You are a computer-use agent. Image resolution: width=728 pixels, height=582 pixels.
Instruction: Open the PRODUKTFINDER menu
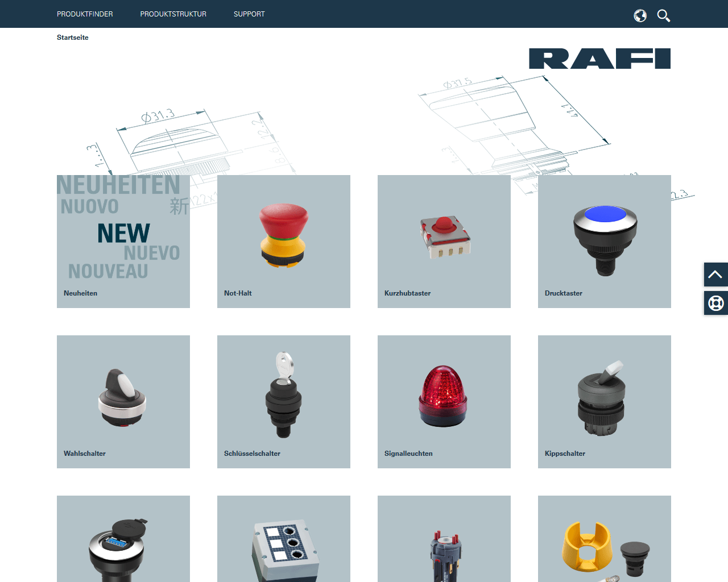click(x=85, y=14)
